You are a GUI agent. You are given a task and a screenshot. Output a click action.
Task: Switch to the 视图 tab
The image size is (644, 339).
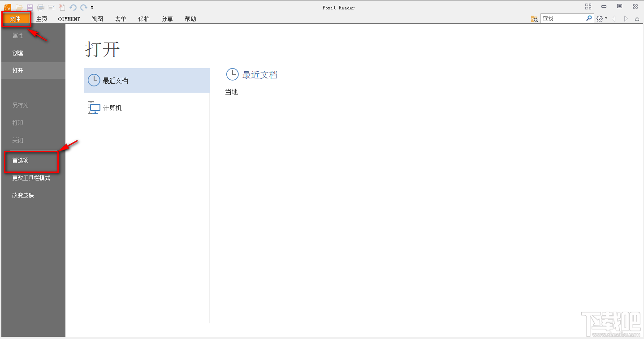97,19
